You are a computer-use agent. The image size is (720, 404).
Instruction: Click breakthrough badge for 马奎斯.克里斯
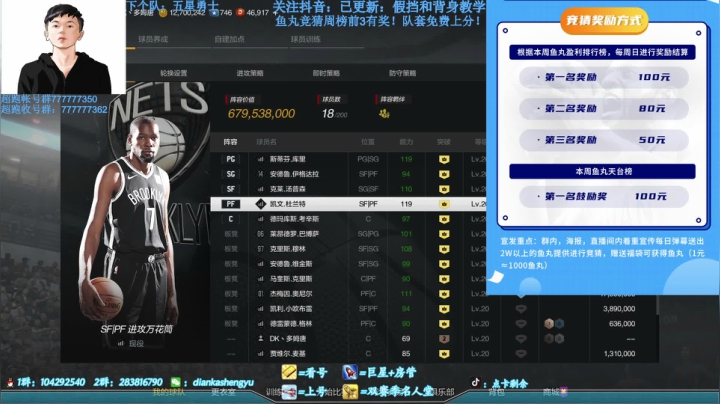444,279
